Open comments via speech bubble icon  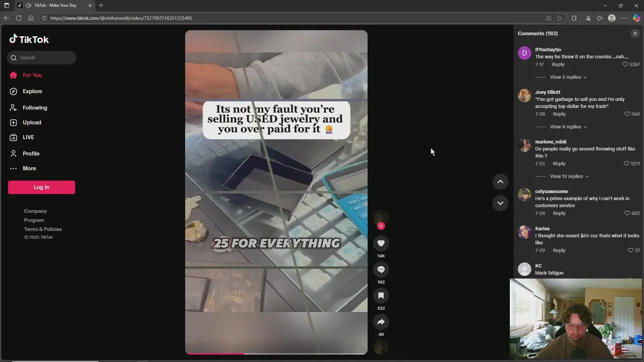pos(381,269)
